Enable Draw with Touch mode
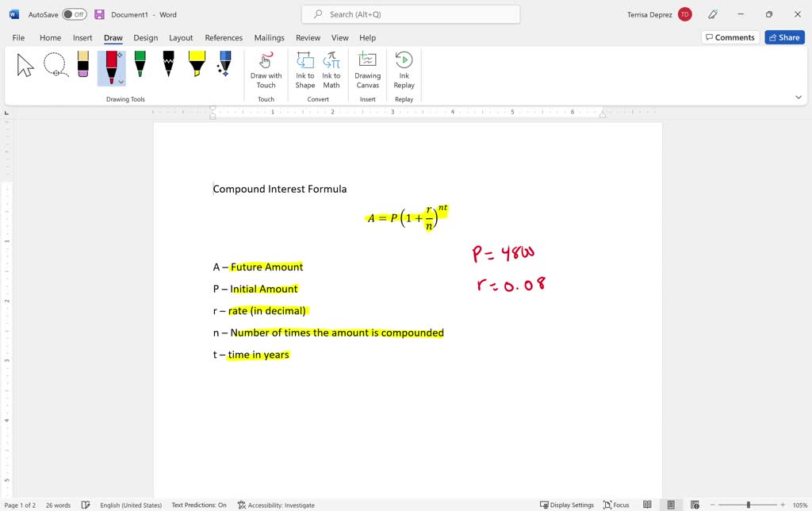Viewport: 812px width, 511px height. pos(266,69)
